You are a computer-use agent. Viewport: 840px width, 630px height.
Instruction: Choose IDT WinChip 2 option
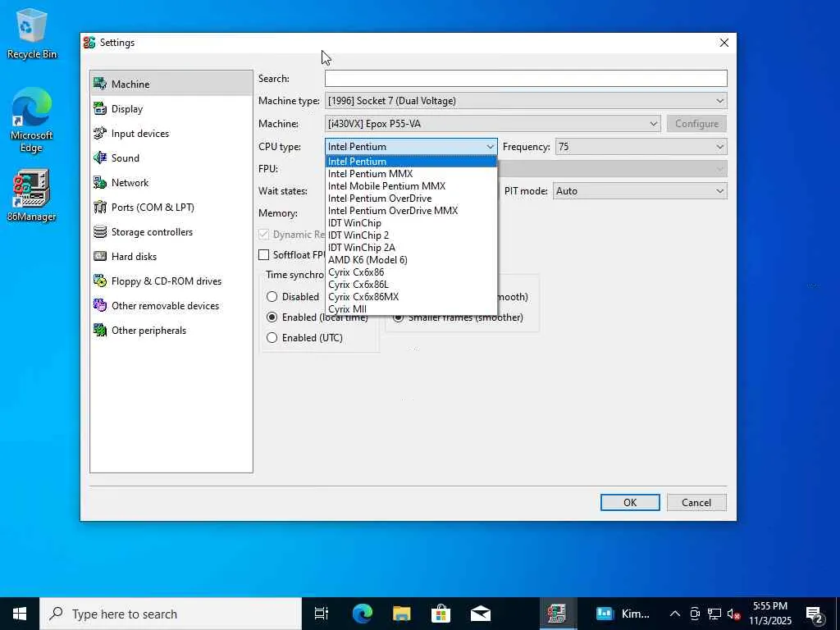(411, 235)
